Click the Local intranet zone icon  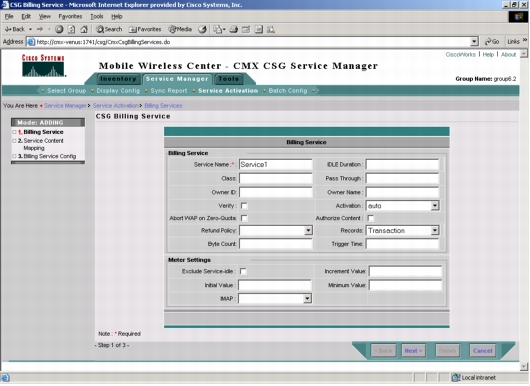(456, 378)
